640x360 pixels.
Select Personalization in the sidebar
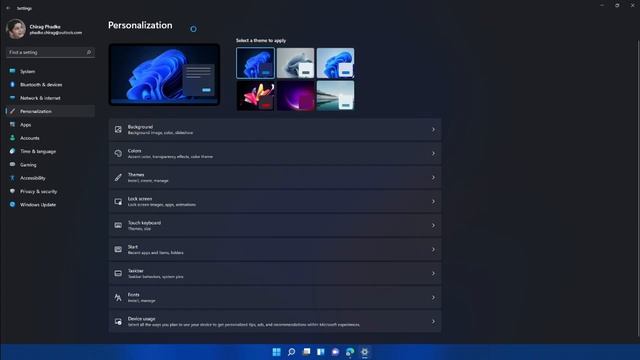(51, 111)
